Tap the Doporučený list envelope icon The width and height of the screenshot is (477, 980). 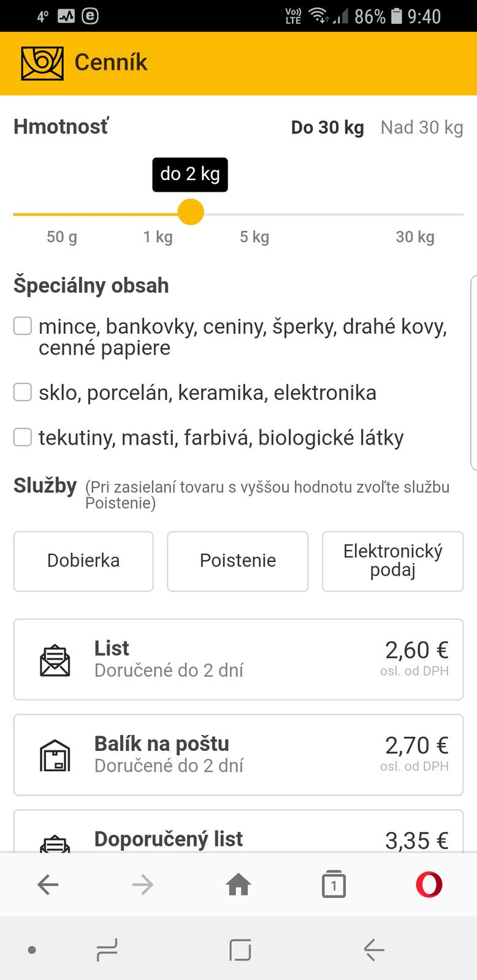[55, 843]
